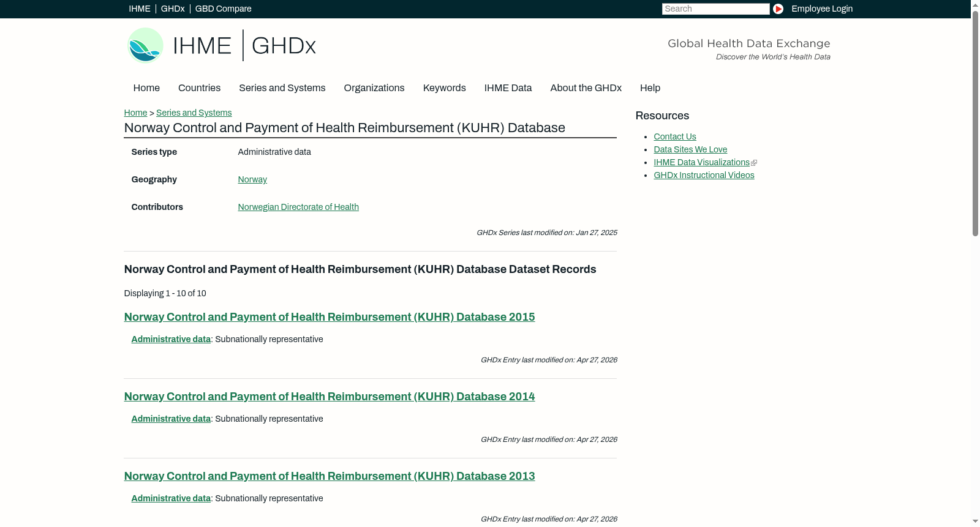This screenshot has width=980, height=527.
Task: Open the Help menu
Action: tap(650, 88)
